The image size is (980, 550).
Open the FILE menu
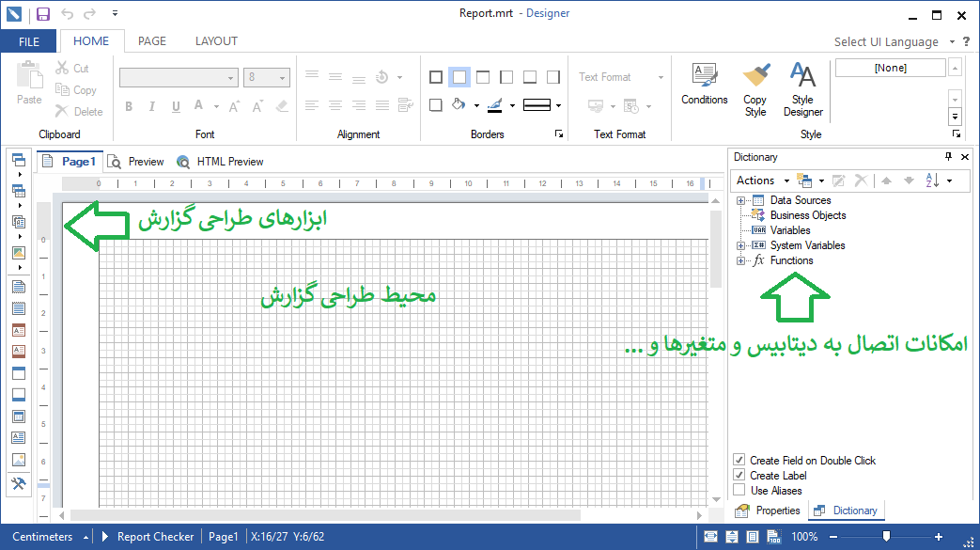coord(29,42)
